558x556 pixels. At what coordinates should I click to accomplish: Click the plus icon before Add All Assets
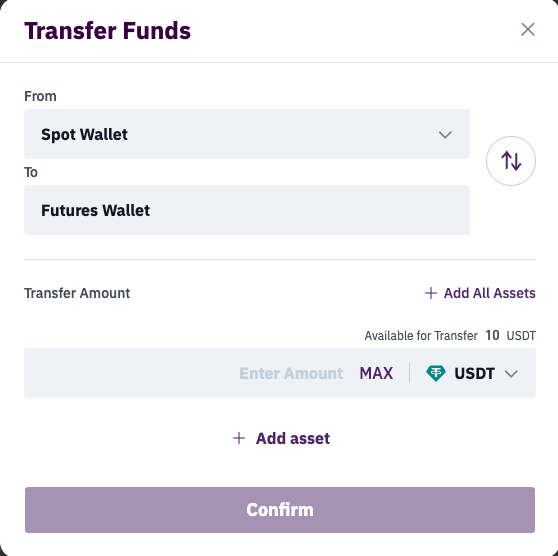[x=431, y=293]
